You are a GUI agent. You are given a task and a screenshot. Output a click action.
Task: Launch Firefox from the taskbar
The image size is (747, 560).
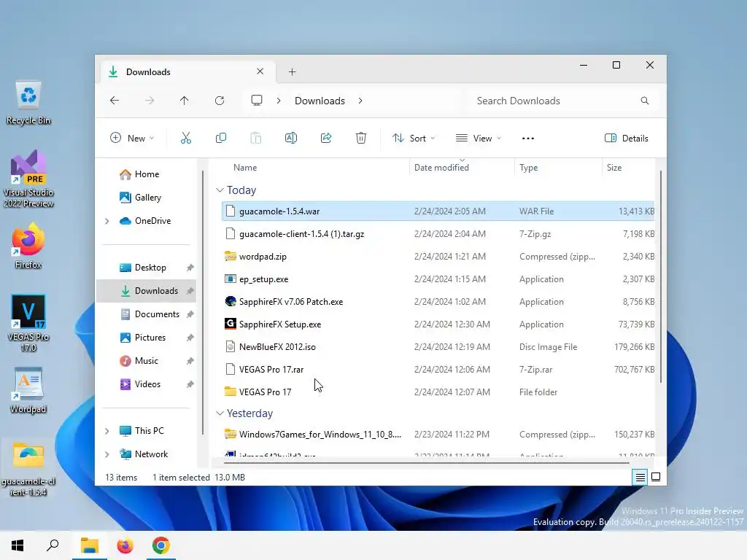[125, 545]
